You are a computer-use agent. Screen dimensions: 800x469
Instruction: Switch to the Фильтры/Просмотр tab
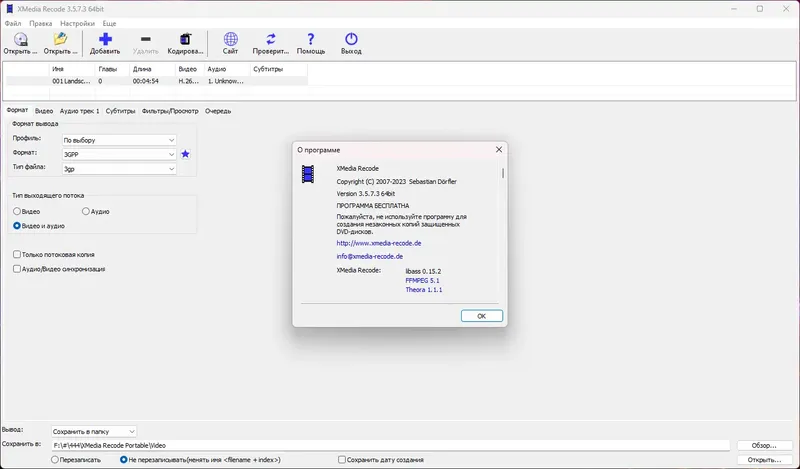click(170, 111)
